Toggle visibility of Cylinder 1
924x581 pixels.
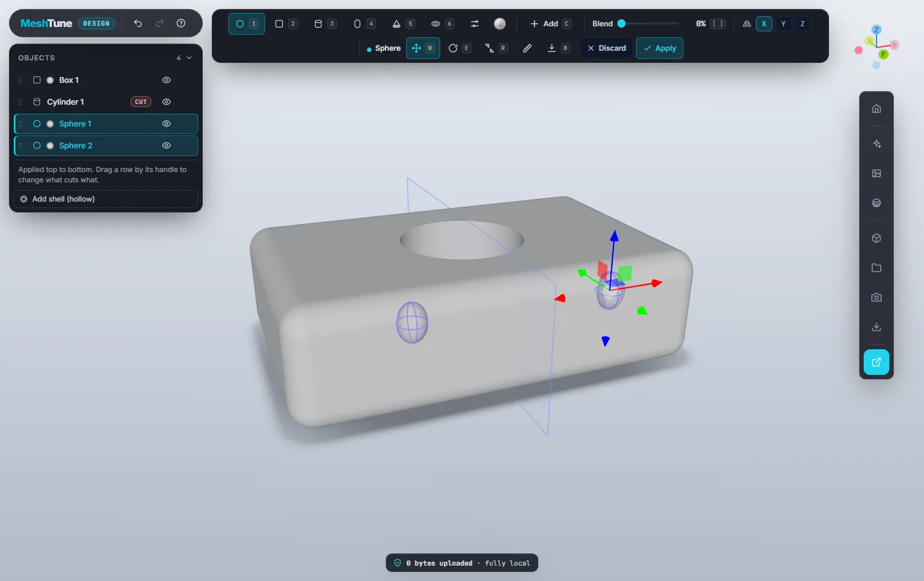pyautogui.click(x=166, y=102)
